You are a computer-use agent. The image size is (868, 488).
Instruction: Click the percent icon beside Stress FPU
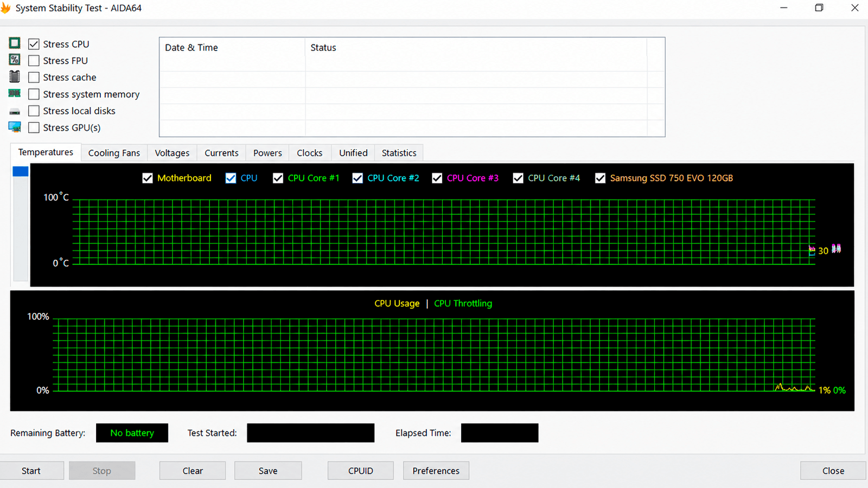(x=15, y=60)
